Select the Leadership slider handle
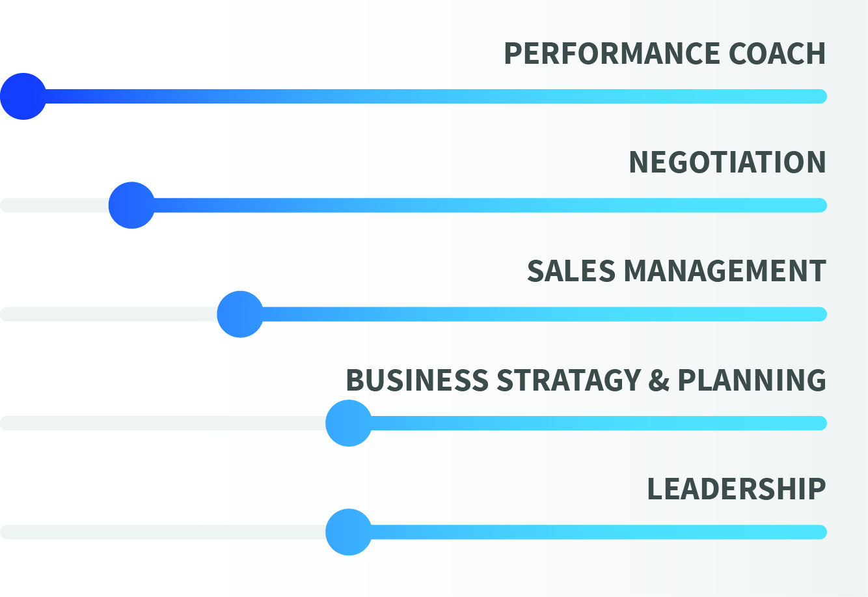868x597 pixels. (349, 532)
